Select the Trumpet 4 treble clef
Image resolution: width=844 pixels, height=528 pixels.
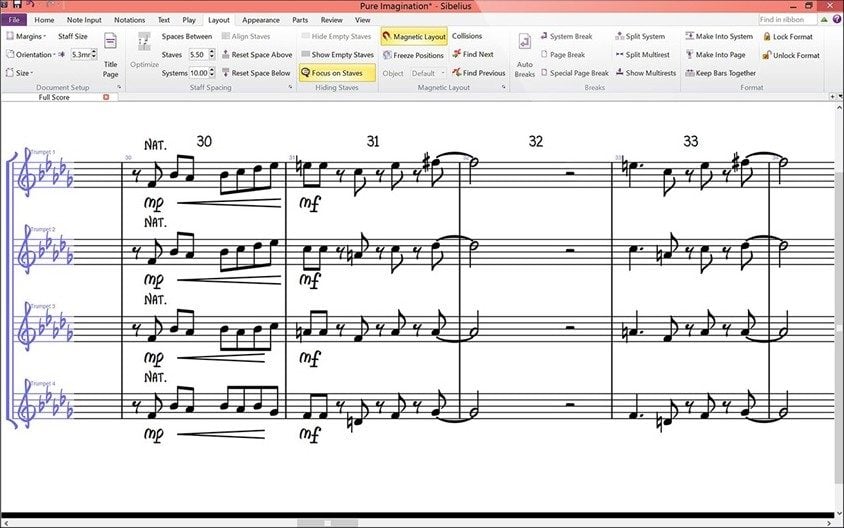(26, 403)
